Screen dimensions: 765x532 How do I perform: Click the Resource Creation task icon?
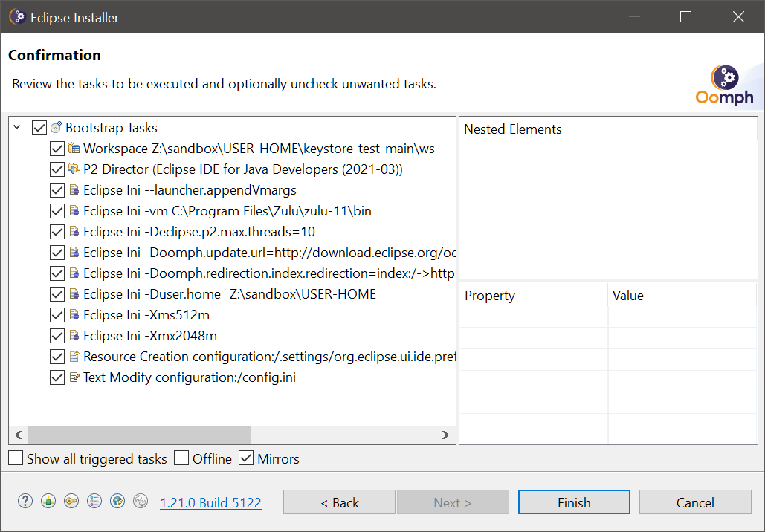pyautogui.click(x=74, y=357)
